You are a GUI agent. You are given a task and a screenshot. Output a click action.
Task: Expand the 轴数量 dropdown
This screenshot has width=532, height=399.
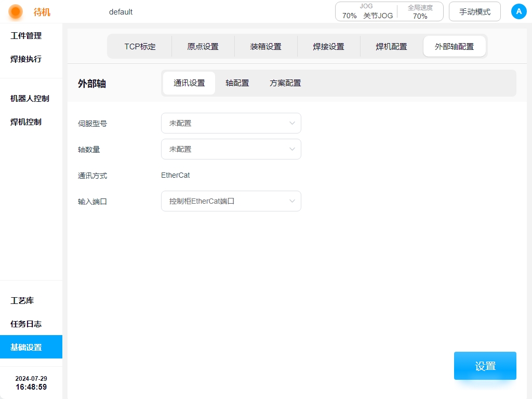(231, 149)
